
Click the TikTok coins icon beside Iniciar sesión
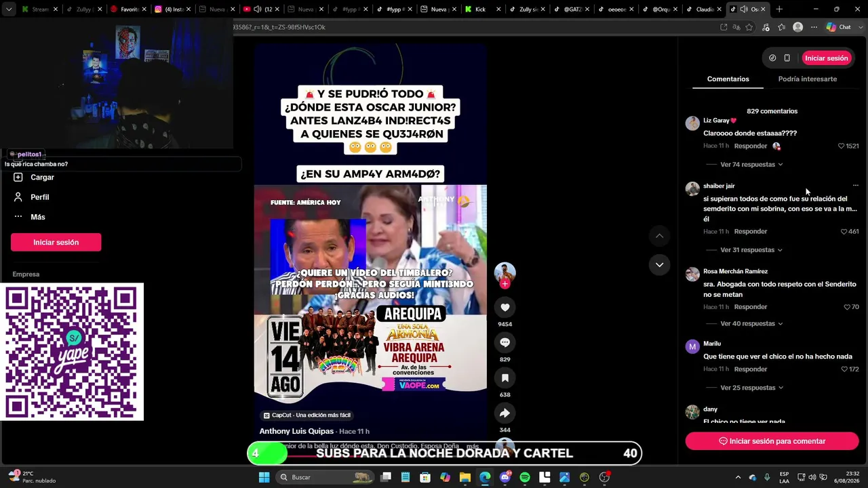[772, 58]
